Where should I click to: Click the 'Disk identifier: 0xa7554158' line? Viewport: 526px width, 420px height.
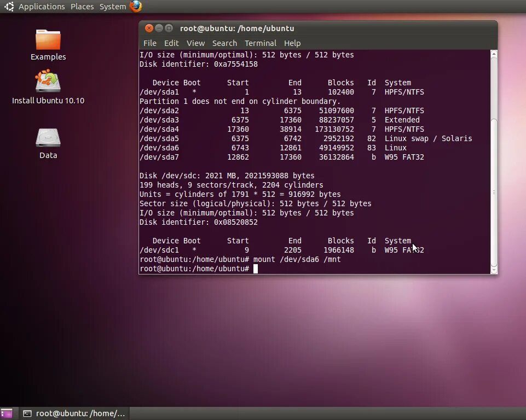(199, 64)
